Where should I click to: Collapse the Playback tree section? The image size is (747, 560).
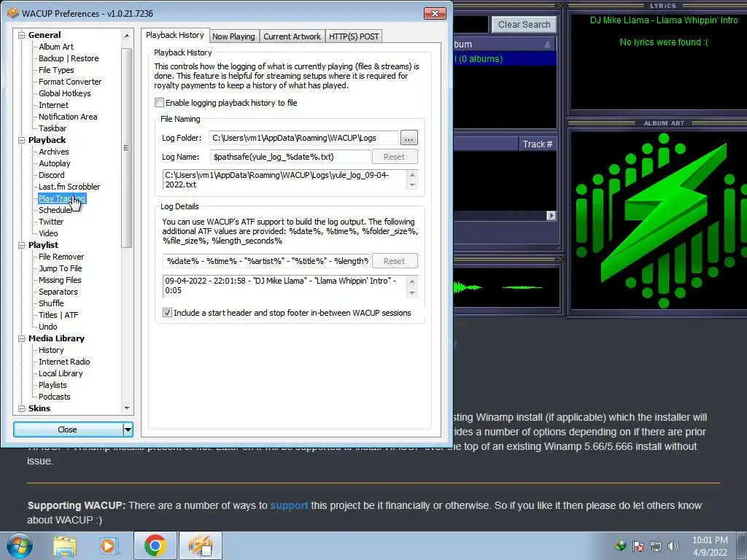pos(21,140)
